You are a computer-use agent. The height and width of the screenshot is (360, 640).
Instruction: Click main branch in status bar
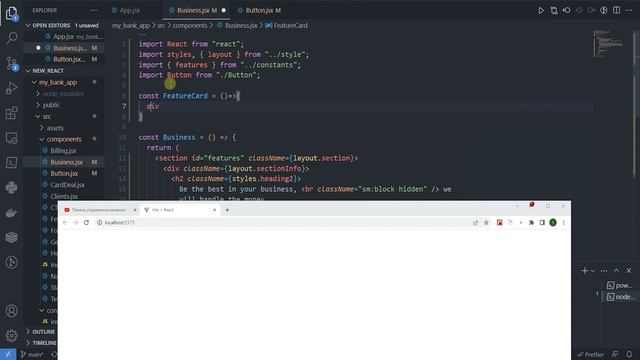tap(32, 354)
